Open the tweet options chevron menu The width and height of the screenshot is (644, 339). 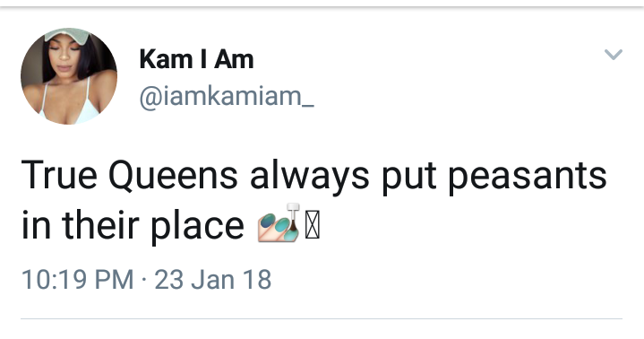coord(614,55)
